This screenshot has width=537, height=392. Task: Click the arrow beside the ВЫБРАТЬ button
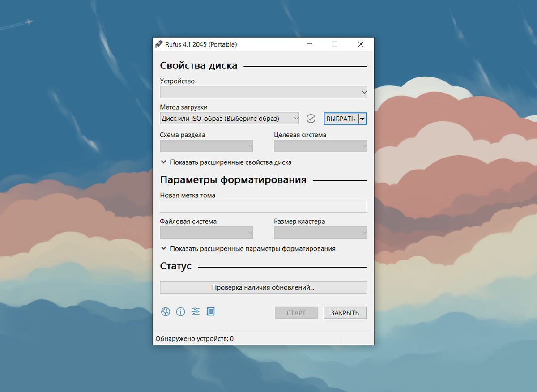(362, 119)
